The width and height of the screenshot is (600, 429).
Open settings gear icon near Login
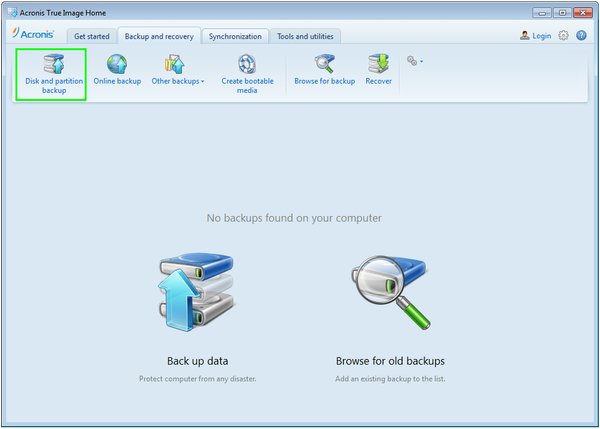click(563, 36)
